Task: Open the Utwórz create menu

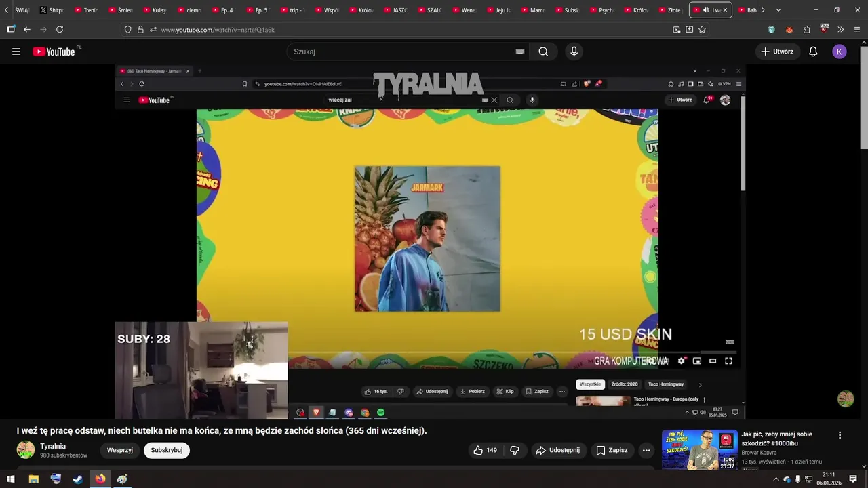Action: (776, 52)
